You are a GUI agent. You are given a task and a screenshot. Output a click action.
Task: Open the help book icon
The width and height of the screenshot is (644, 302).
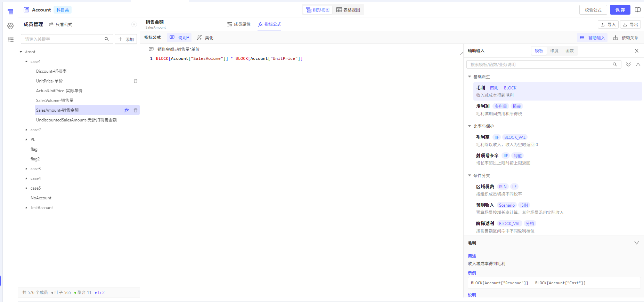pyautogui.click(x=638, y=10)
